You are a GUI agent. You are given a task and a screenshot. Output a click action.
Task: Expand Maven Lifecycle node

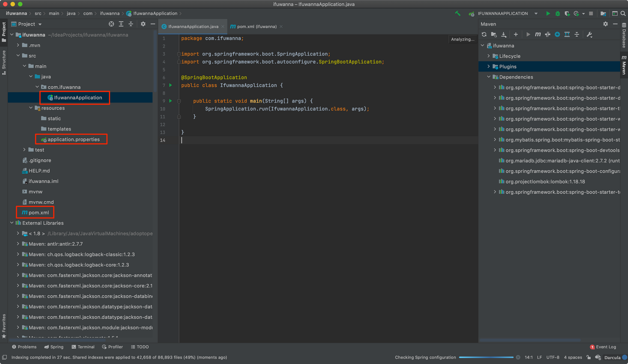(x=489, y=56)
